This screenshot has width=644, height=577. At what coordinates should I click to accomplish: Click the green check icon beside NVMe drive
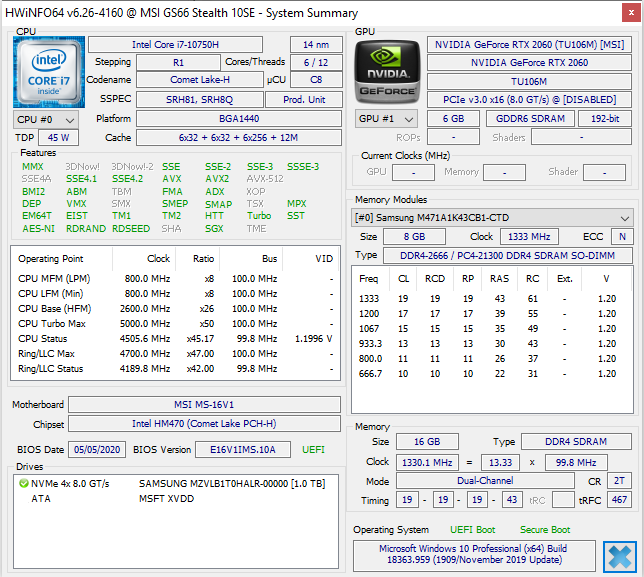(x=24, y=483)
